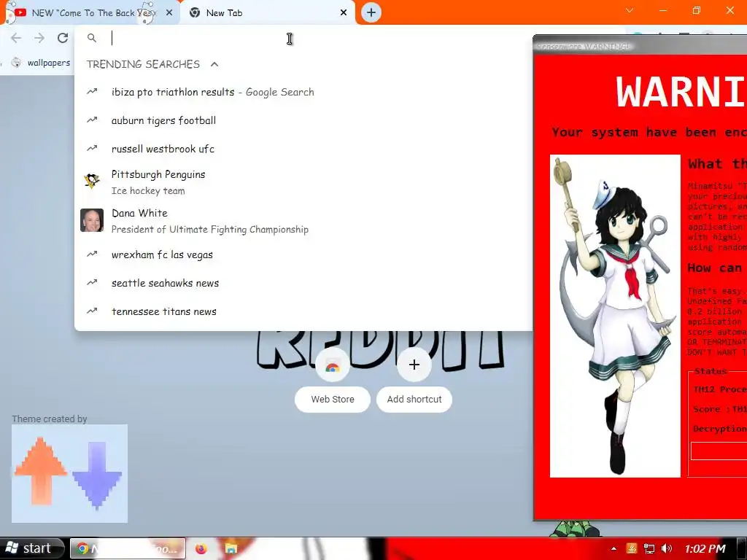Select the New Tab tab
Viewport: 747px width, 560px height.
267,13
